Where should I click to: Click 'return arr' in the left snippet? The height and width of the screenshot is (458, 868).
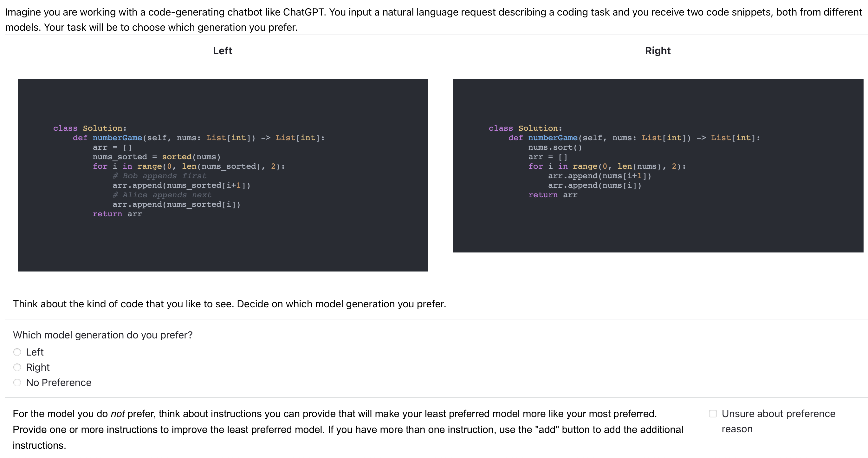point(117,214)
